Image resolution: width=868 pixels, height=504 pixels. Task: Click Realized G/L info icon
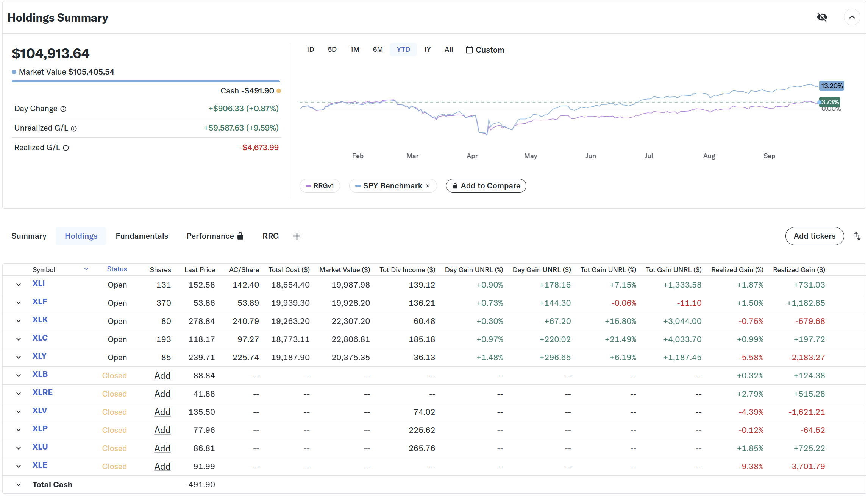(x=66, y=148)
